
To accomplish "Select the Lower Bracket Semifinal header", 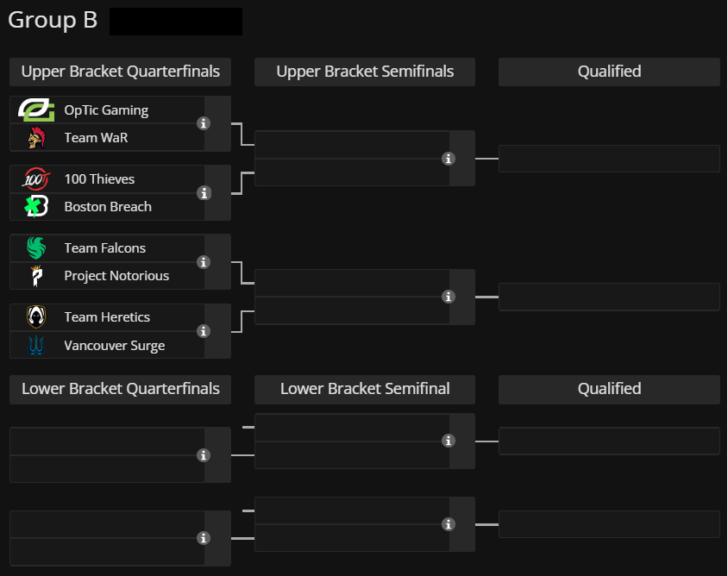I will pos(365,389).
